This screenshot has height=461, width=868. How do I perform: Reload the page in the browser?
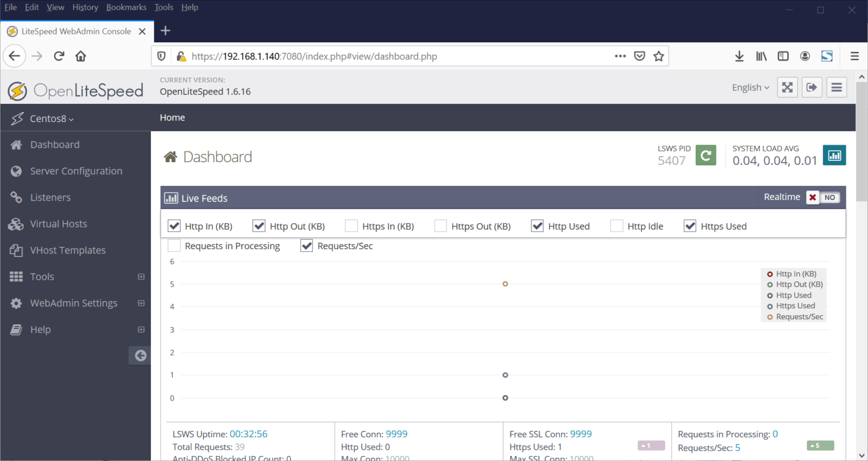point(59,56)
